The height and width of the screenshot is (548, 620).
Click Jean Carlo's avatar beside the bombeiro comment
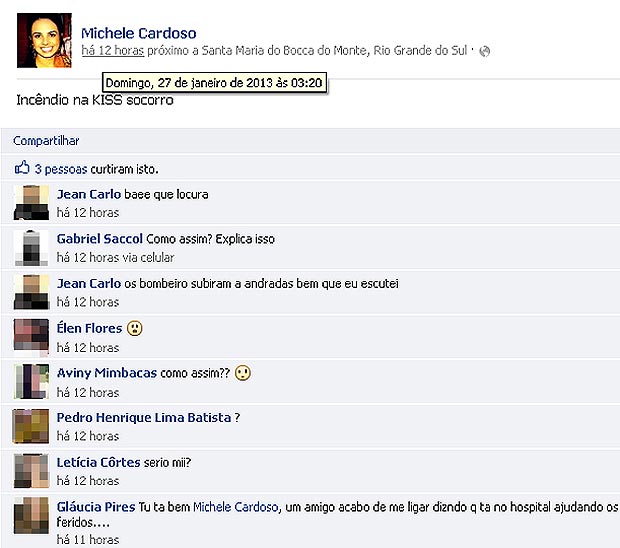[31, 292]
